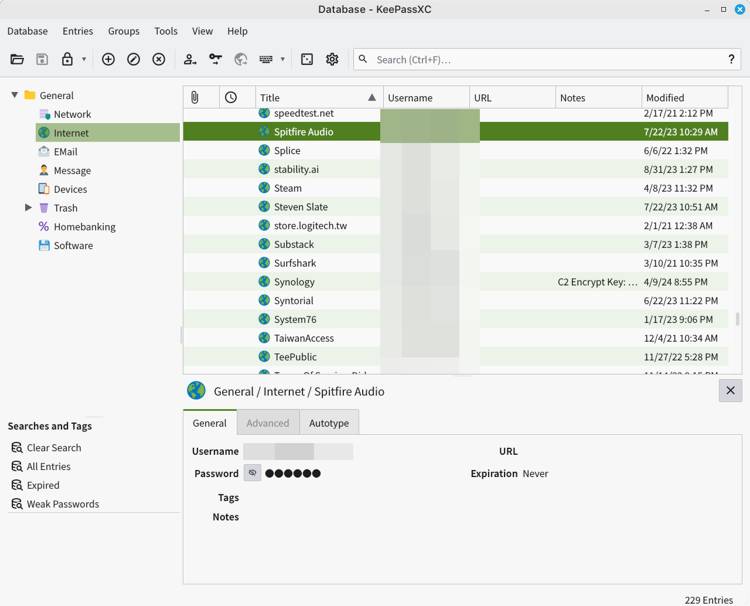
Task: Copy URL using the globe toolbar icon
Action: point(241,59)
